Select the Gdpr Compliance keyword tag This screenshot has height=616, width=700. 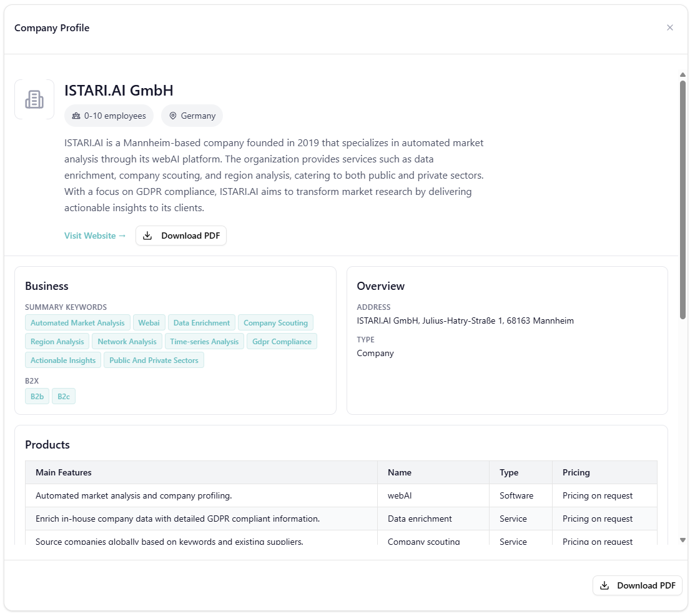click(x=282, y=342)
